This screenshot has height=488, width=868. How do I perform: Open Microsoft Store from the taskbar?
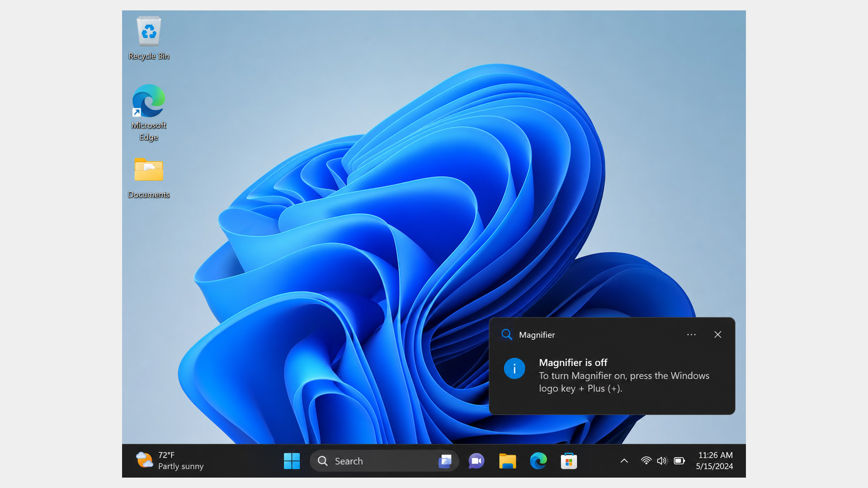tap(569, 461)
